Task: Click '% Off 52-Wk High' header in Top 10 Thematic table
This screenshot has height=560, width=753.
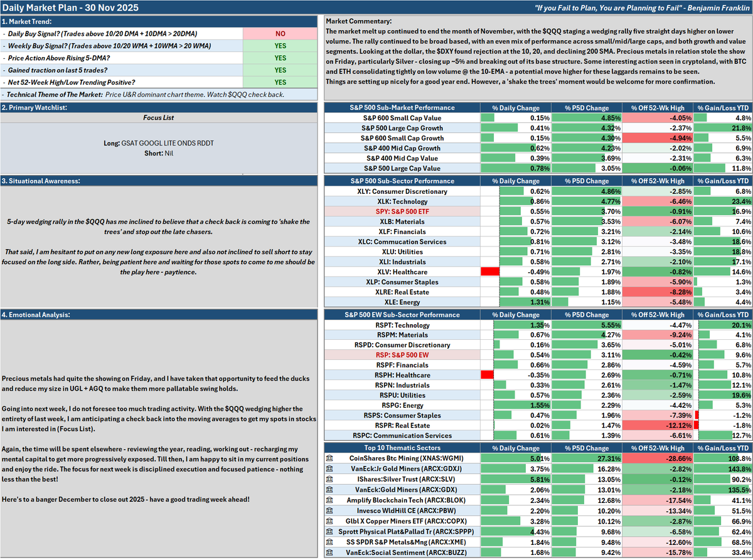Action: (x=658, y=448)
